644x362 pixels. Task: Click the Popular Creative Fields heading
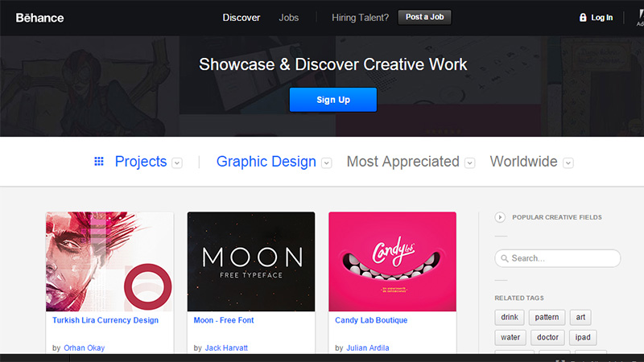point(556,217)
